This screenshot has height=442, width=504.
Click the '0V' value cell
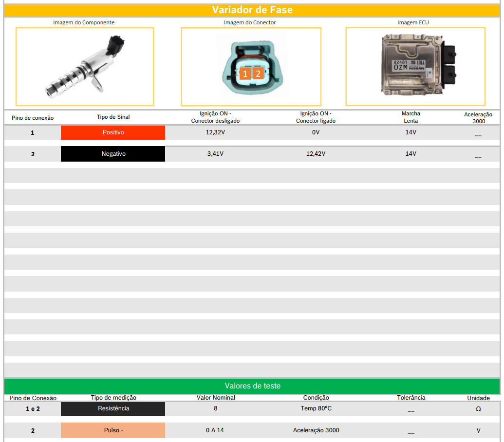pos(316,132)
